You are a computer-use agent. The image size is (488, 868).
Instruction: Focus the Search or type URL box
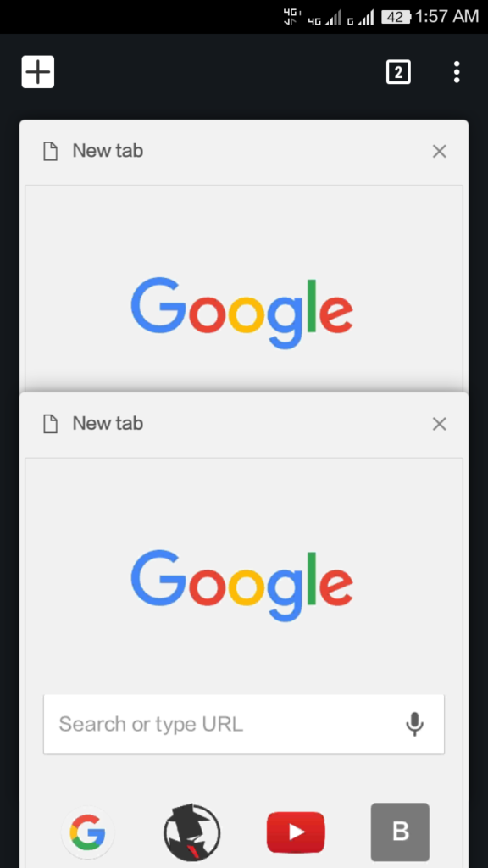(x=244, y=724)
